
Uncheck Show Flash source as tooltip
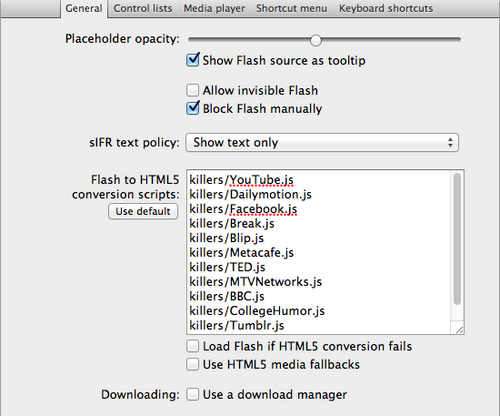193,60
